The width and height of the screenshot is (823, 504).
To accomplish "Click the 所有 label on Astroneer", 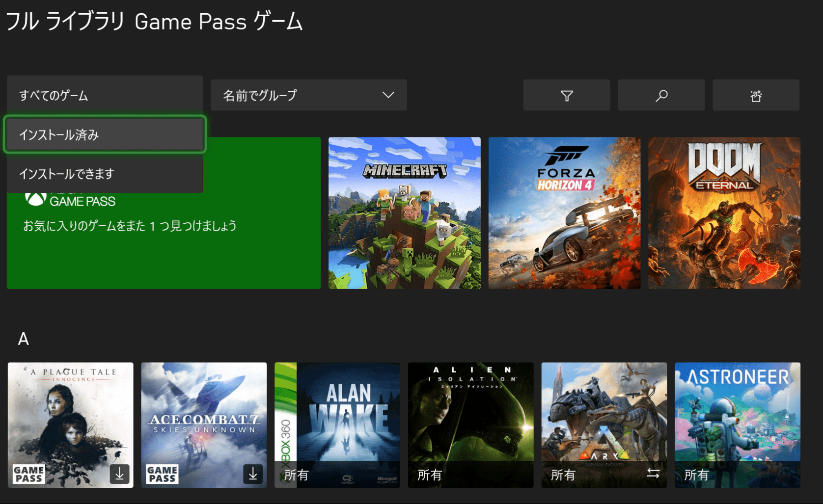I will coord(697,475).
